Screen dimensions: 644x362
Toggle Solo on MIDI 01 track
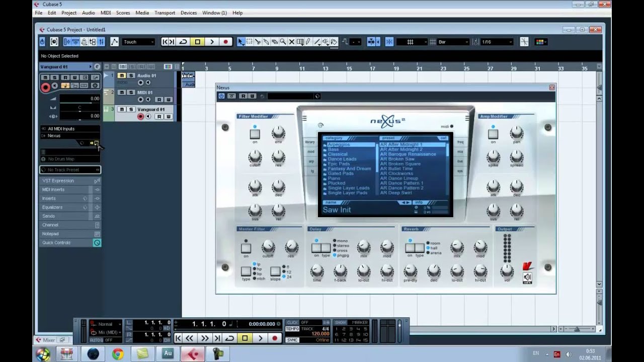[131, 93]
